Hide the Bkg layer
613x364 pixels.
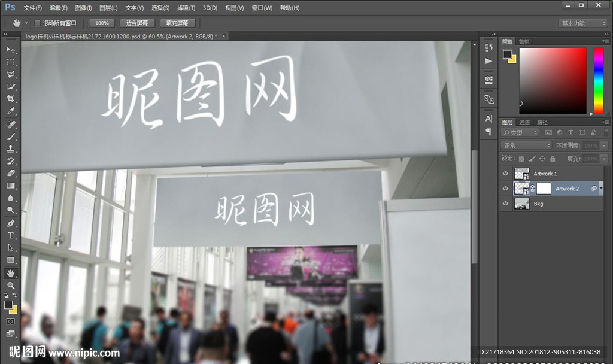tap(505, 204)
